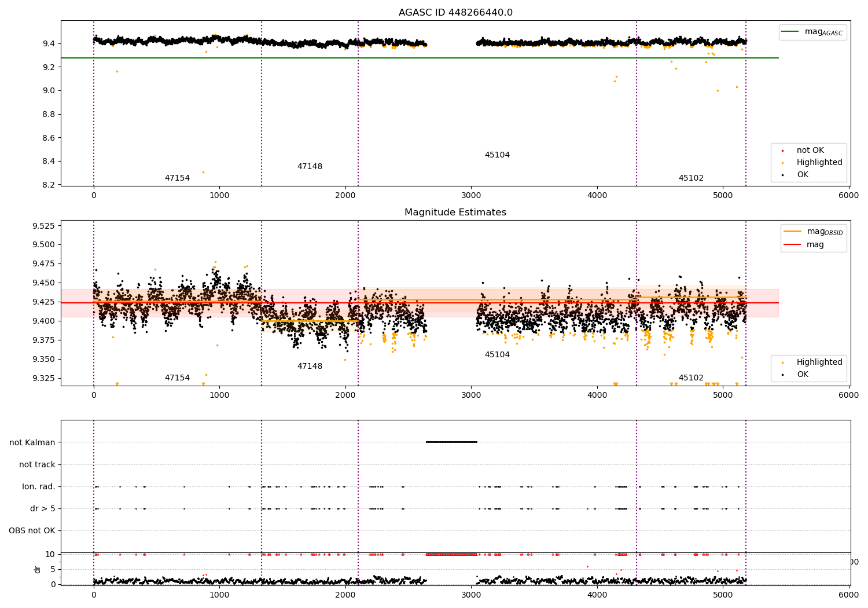The image size is (868, 608).
Task: Click x-tick 6000 under the AGASC plot
Action: coord(849,196)
